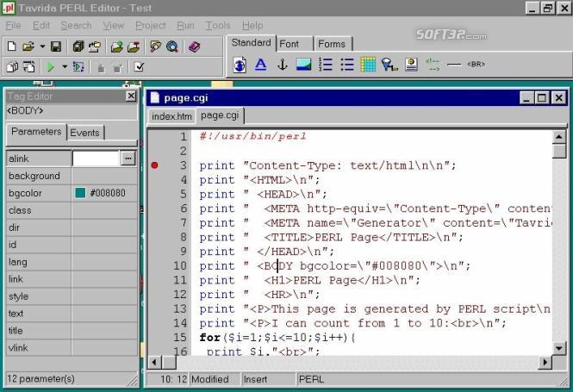Click the checkmark syntax check icon
Viewport: 573px width, 392px height.
point(139,67)
